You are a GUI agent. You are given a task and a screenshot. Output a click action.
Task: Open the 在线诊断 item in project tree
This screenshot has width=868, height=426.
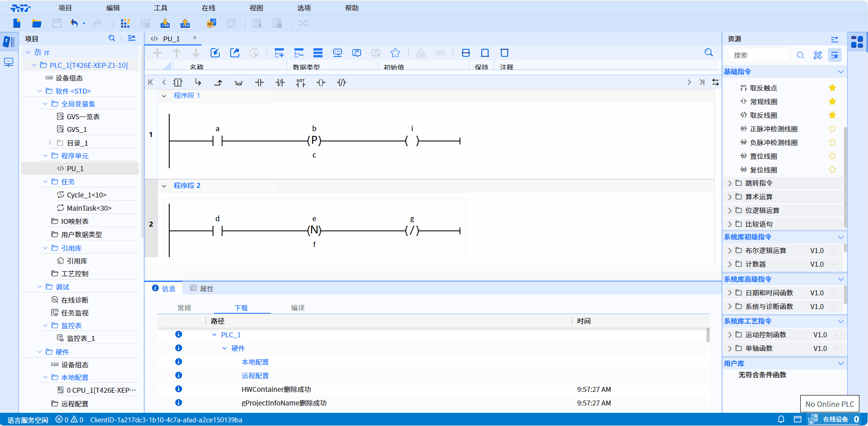tap(75, 300)
